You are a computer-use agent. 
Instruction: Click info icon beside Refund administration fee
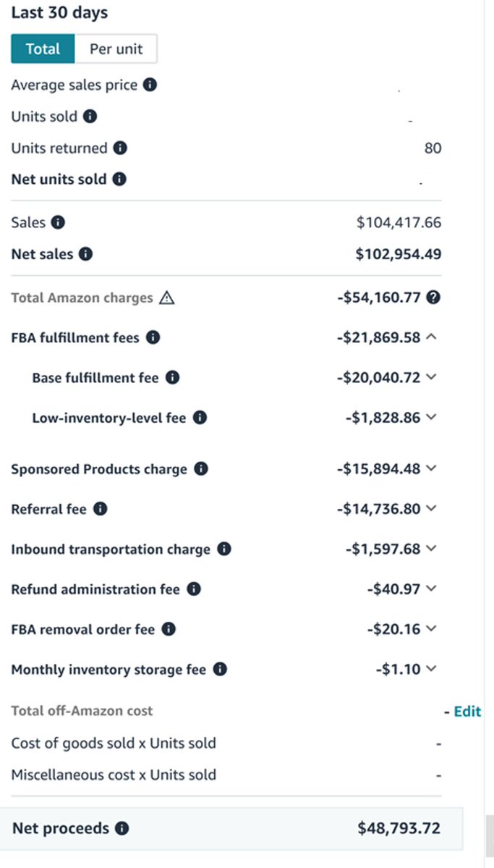pyautogui.click(x=193, y=589)
